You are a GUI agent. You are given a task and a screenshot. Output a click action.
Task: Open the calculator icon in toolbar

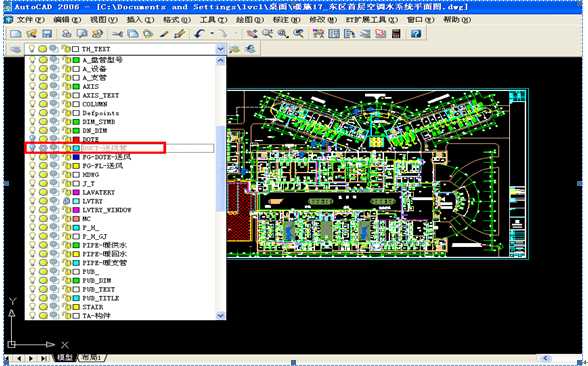click(x=396, y=34)
